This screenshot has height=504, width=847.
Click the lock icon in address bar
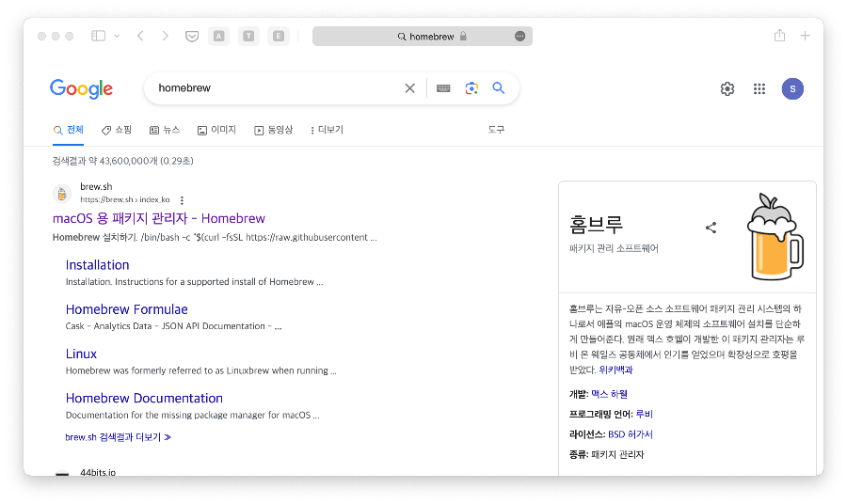coord(463,36)
